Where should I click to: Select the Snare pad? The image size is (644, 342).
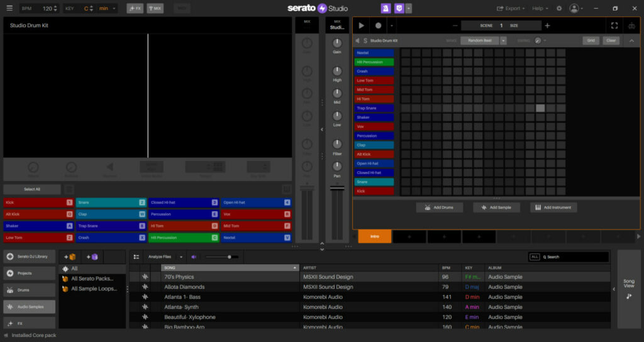click(x=111, y=202)
